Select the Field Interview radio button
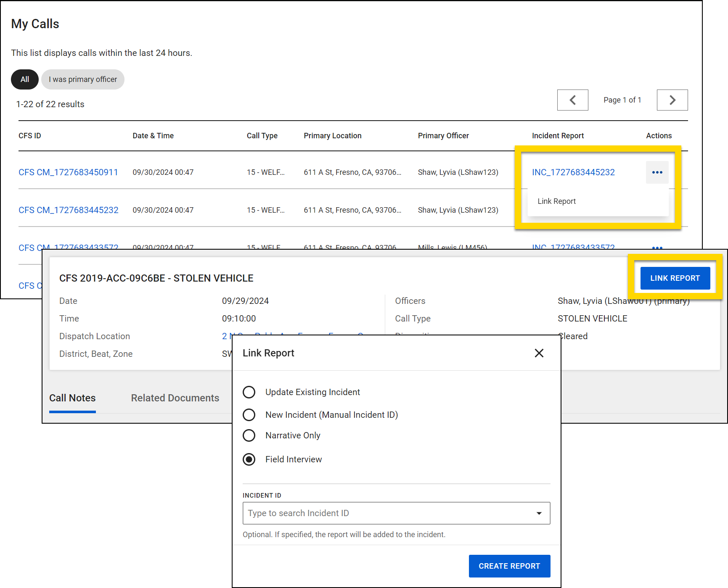The height and width of the screenshot is (588, 728). click(249, 459)
